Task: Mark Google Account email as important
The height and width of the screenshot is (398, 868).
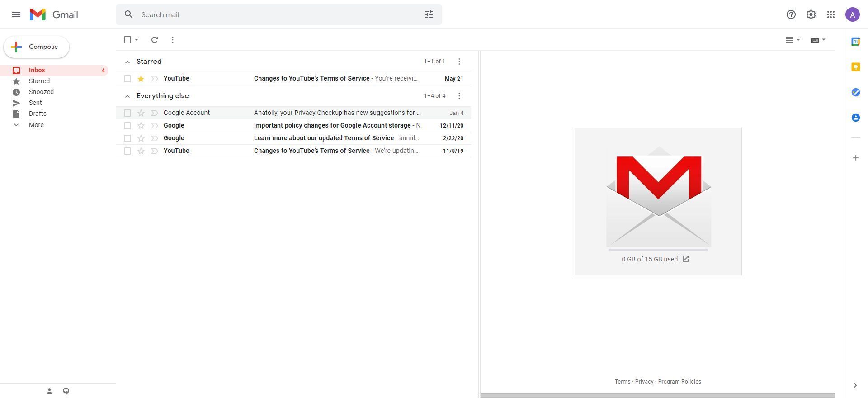Action: pyautogui.click(x=155, y=113)
